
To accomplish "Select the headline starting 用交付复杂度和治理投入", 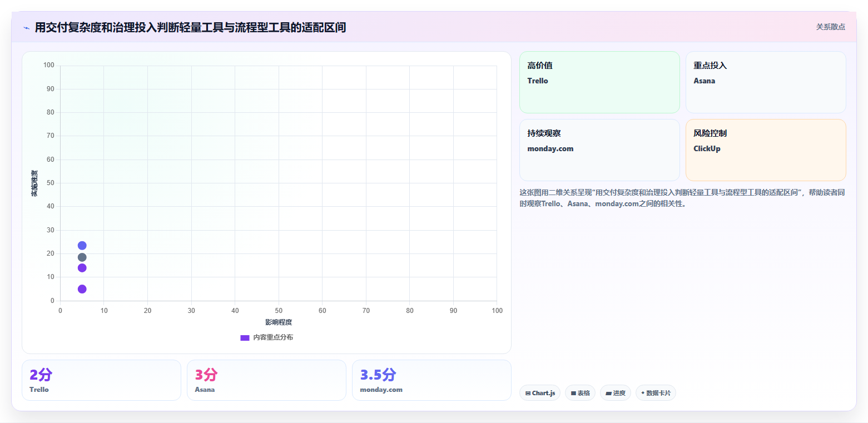I will coord(190,27).
